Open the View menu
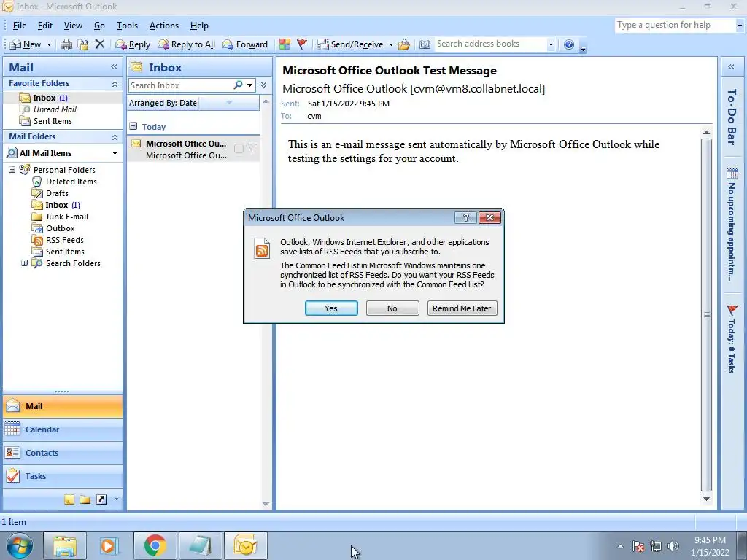 [73, 26]
